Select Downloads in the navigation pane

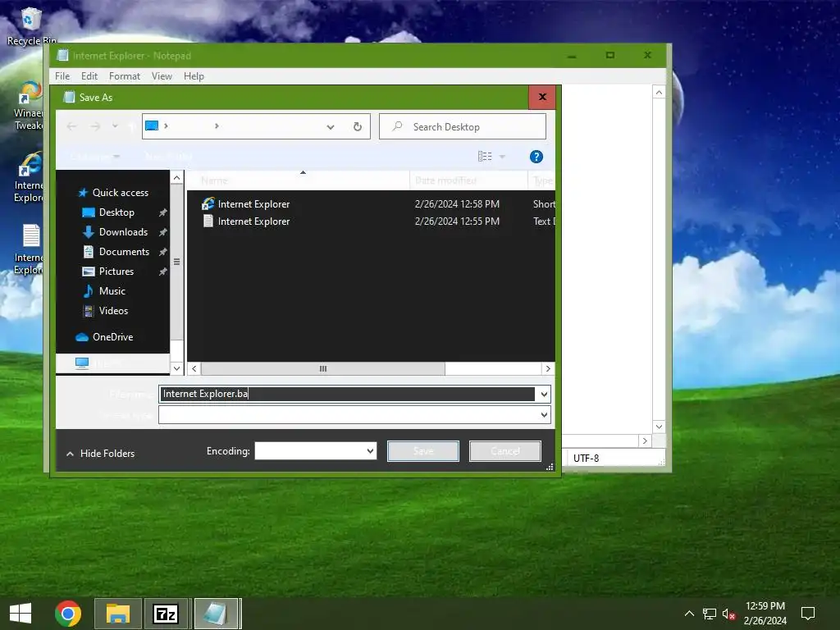point(123,232)
